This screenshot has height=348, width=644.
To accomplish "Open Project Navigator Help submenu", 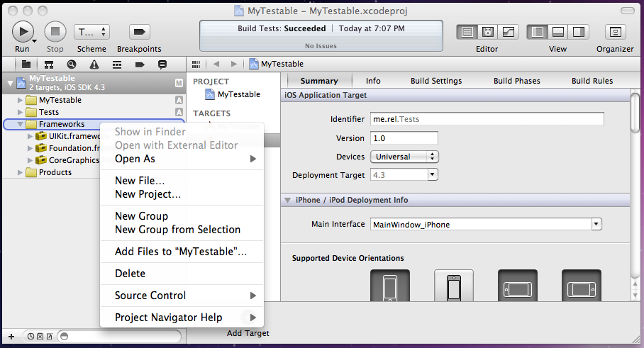I will tap(182, 318).
